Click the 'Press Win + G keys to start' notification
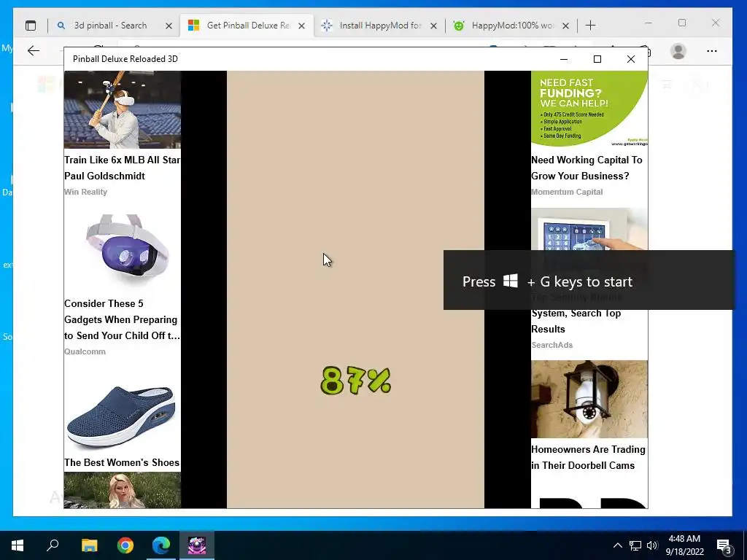The width and height of the screenshot is (747, 560). click(589, 280)
